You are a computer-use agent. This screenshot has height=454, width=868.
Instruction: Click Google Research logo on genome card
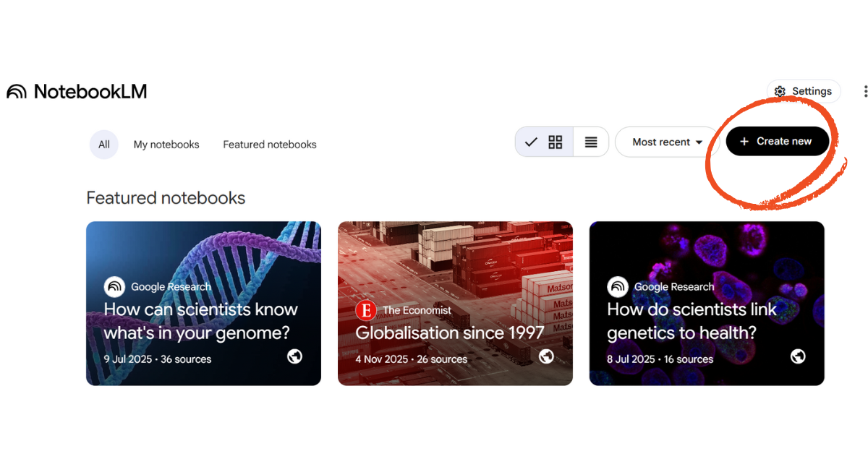coord(114,287)
